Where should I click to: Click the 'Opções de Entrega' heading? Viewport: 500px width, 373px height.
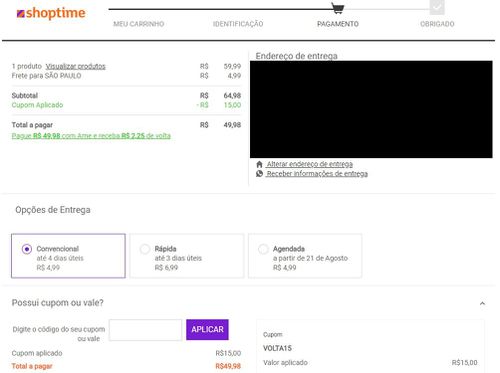click(53, 210)
